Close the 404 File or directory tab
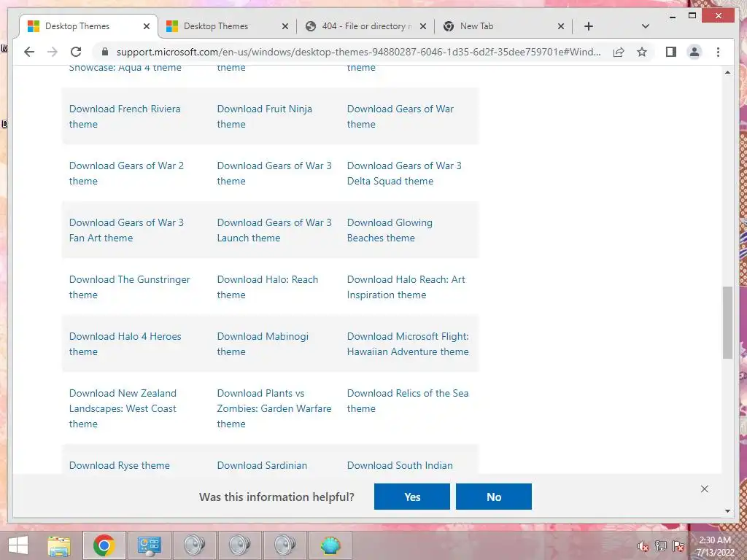 pyautogui.click(x=422, y=26)
